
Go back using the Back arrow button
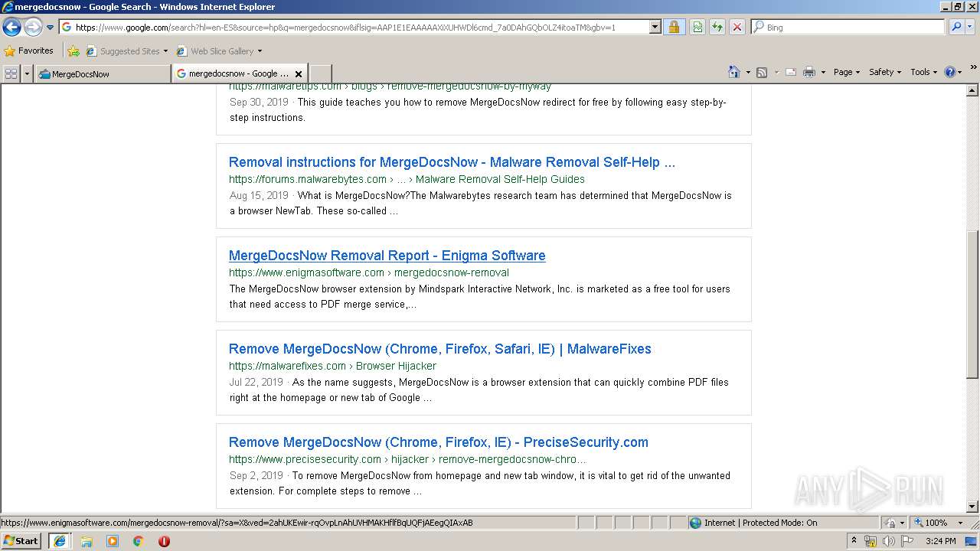pos(11,28)
